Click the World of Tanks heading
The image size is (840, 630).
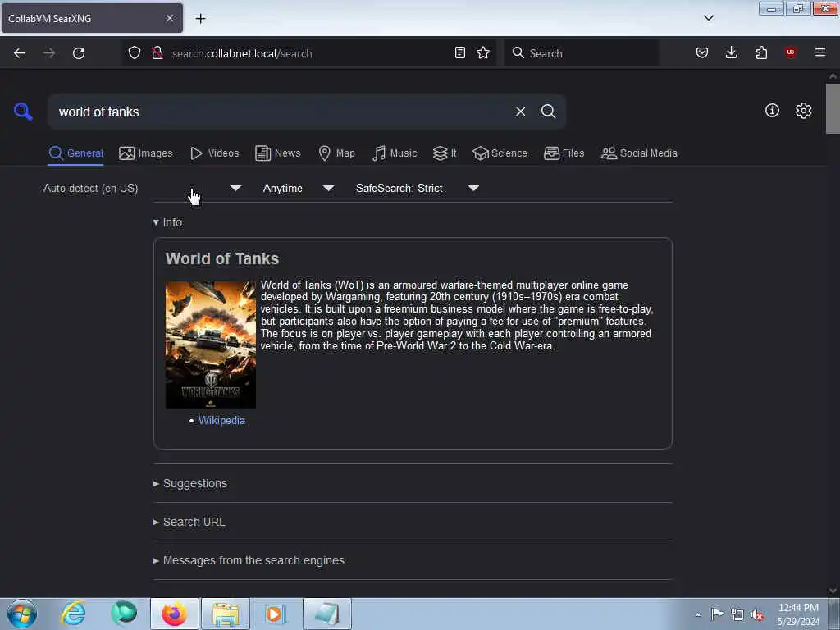pos(221,258)
